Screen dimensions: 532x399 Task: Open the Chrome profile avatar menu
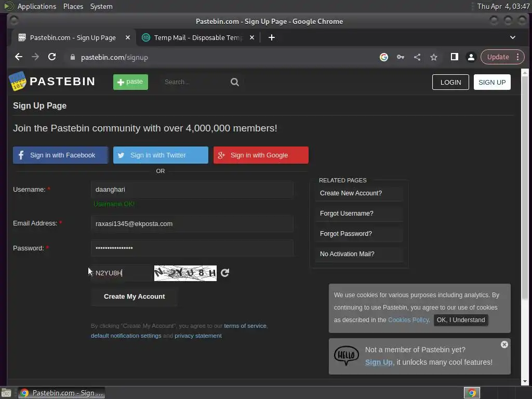click(471, 57)
